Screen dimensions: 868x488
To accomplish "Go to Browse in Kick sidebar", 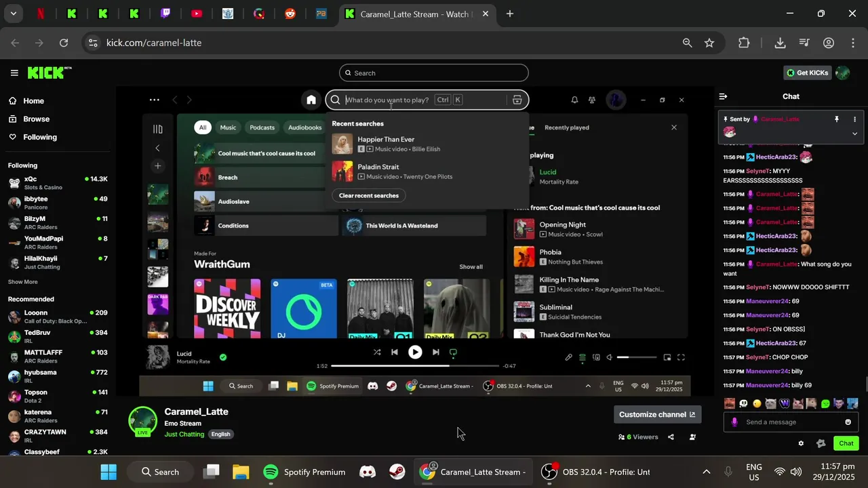I will point(29,119).
